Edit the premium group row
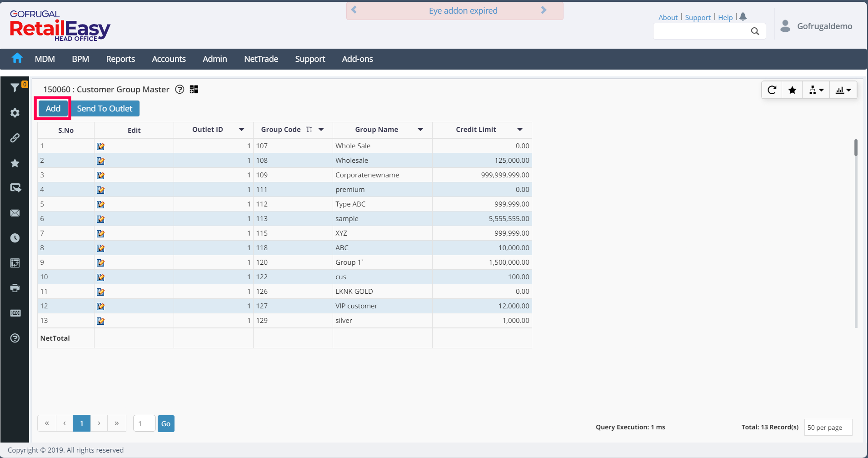Screen dimensions: 868x458 point(100,190)
